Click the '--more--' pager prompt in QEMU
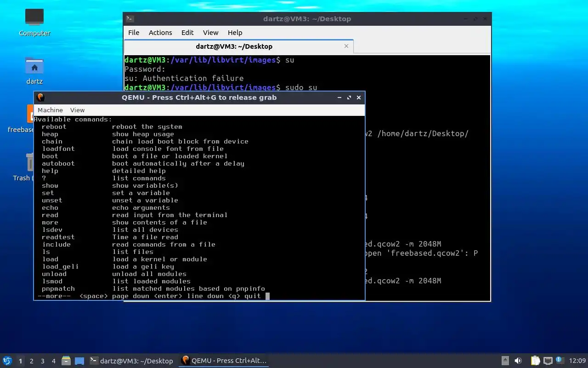 pos(54,296)
